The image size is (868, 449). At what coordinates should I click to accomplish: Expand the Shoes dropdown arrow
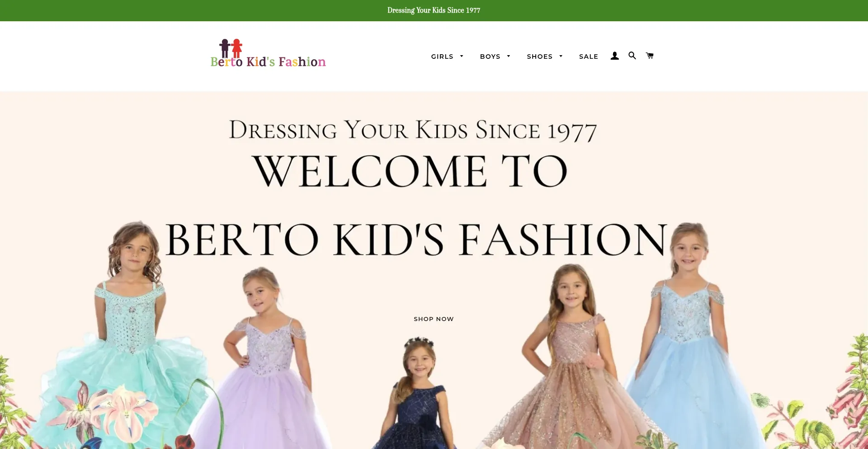(561, 57)
